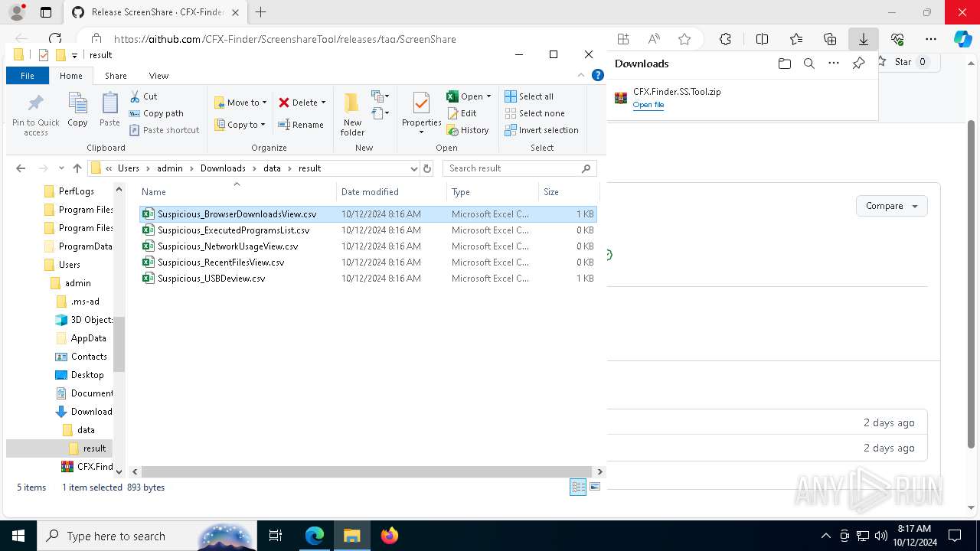Viewport: 980px width, 551px height.
Task: Sort by Type column header
Action: point(492,192)
